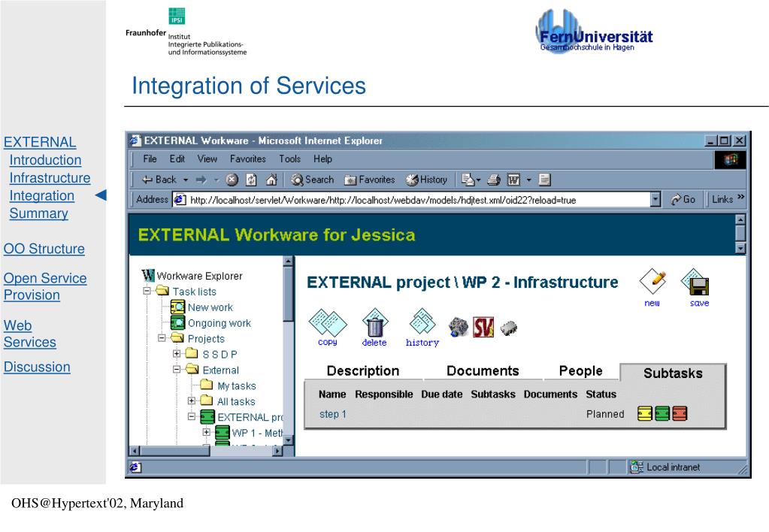Click the browser Home icon
The width and height of the screenshot is (769, 532).
271,180
